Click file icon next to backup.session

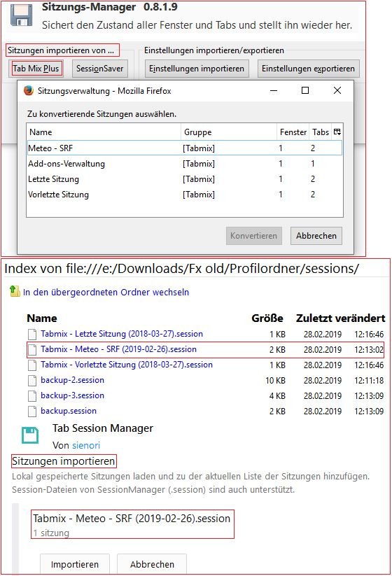click(32, 411)
